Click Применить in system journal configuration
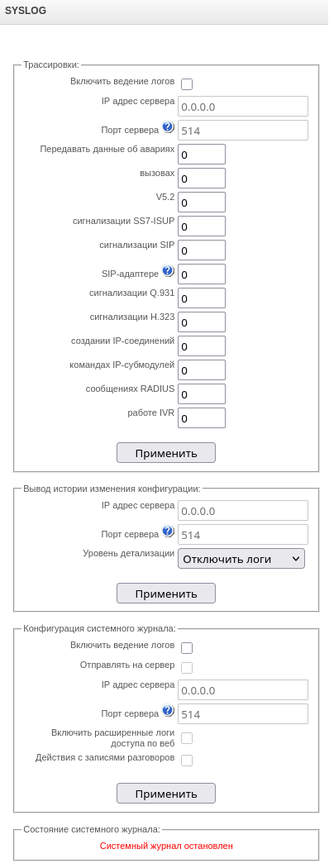329x868 pixels. [166, 794]
